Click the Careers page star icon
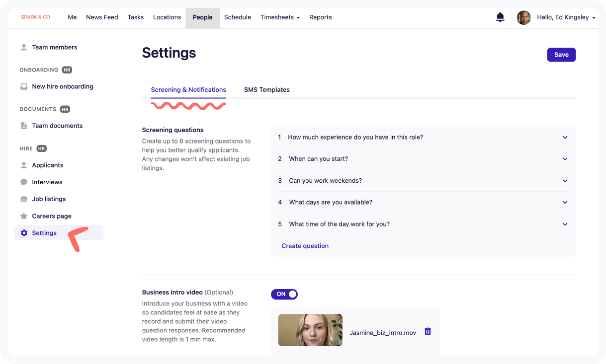 click(x=24, y=216)
